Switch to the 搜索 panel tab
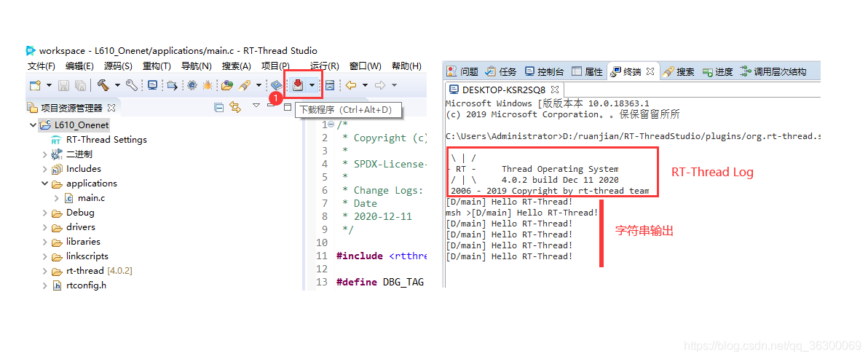 click(679, 71)
